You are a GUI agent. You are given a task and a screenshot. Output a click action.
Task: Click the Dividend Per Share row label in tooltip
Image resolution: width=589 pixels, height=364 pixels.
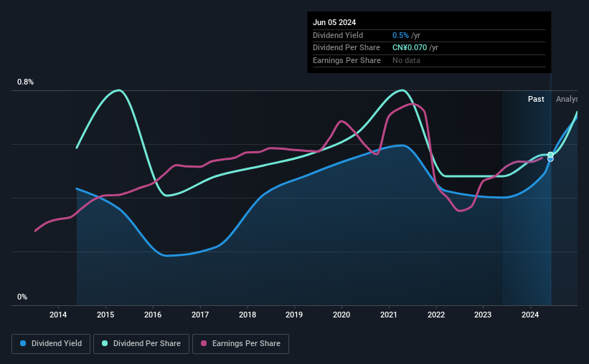click(x=347, y=48)
